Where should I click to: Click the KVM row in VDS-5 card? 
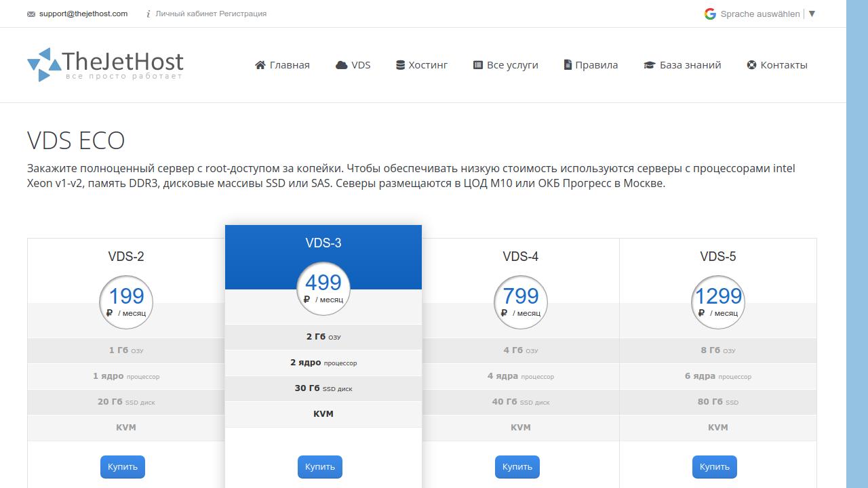(x=718, y=428)
